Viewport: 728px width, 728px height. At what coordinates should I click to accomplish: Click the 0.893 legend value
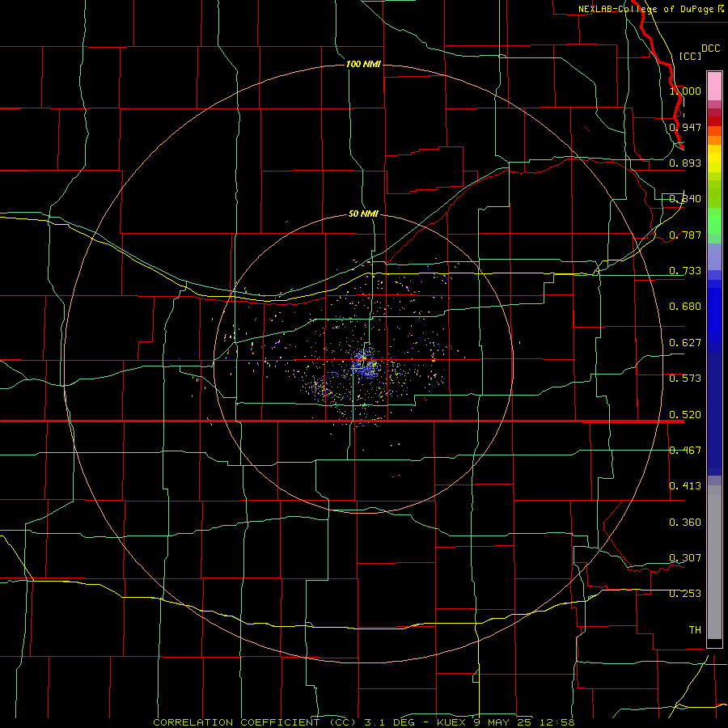coord(685,163)
